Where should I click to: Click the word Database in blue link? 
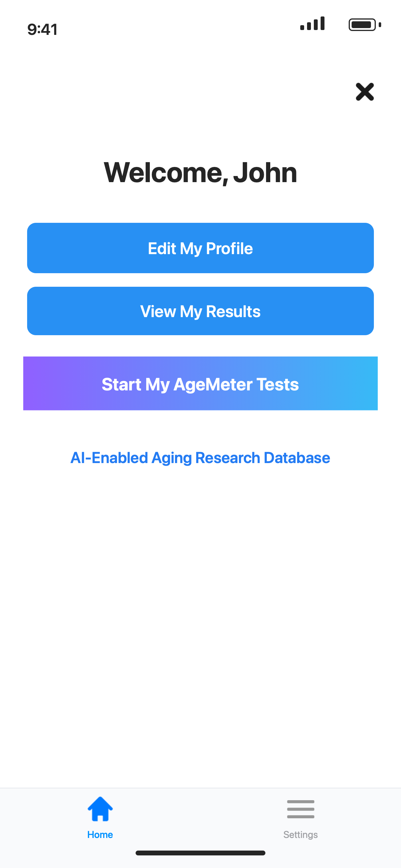point(297,458)
